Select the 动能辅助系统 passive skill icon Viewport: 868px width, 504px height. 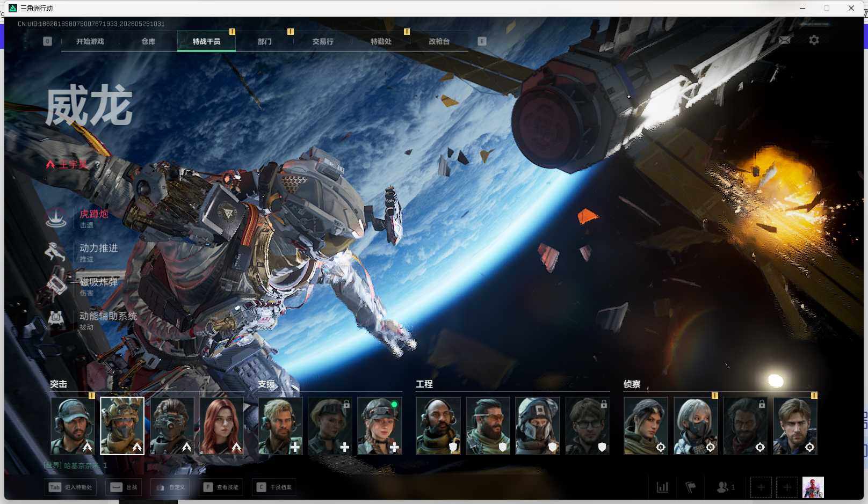click(x=56, y=319)
